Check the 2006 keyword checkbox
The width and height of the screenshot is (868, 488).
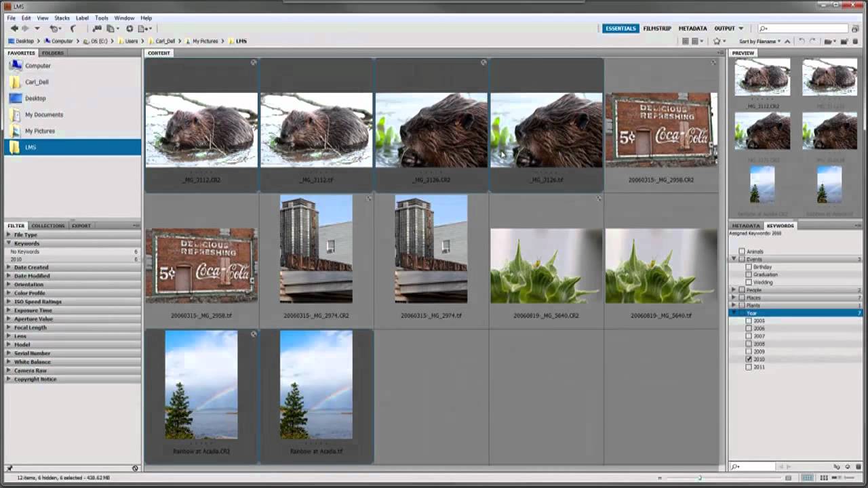point(749,329)
